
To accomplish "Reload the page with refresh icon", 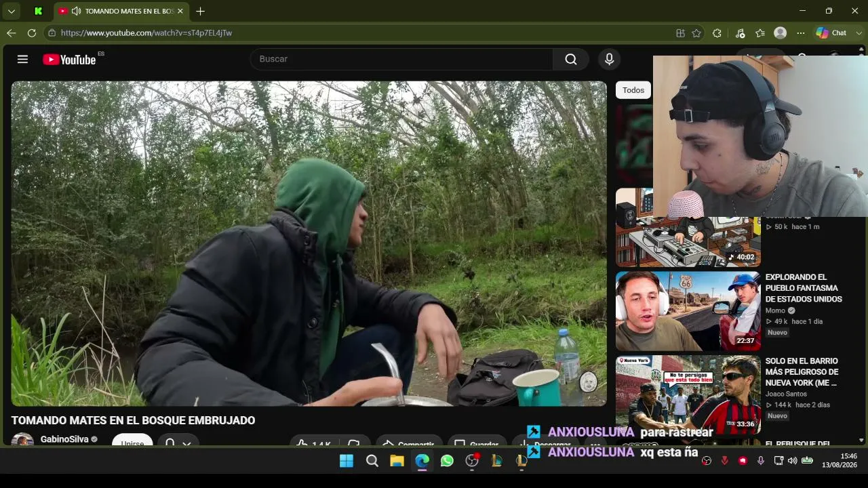I will [x=32, y=33].
